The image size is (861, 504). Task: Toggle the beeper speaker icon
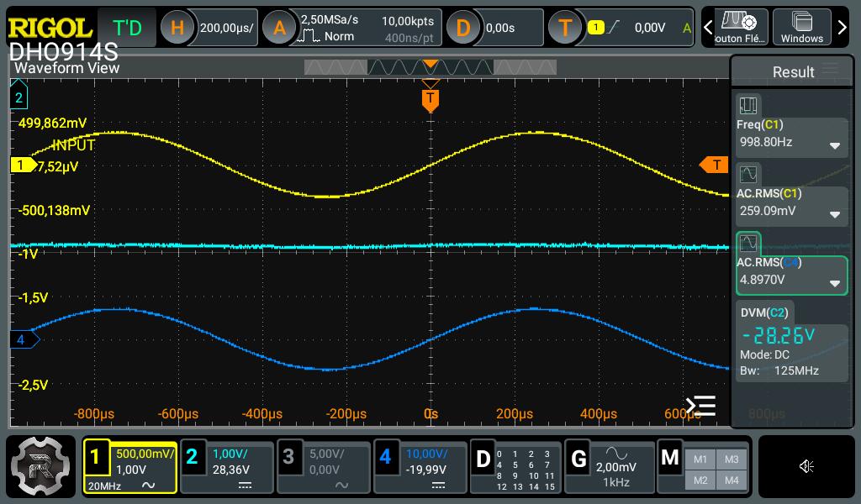pyautogui.click(x=806, y=466)
